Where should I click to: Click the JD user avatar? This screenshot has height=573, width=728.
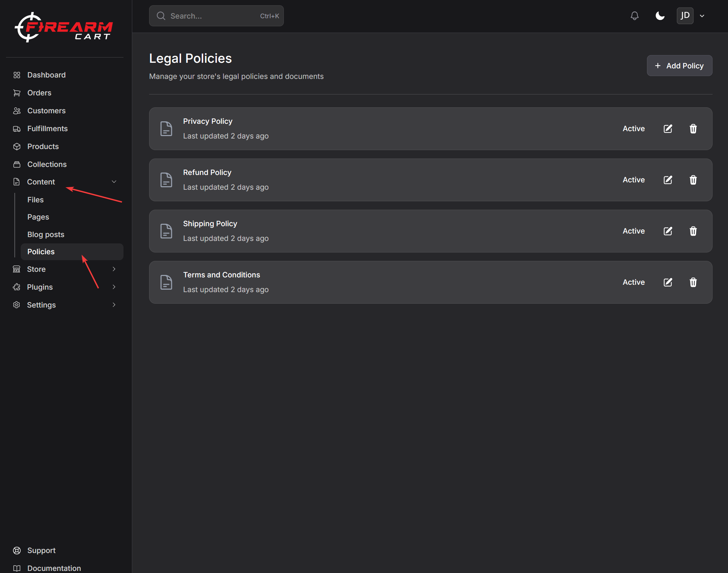point(685,16)
